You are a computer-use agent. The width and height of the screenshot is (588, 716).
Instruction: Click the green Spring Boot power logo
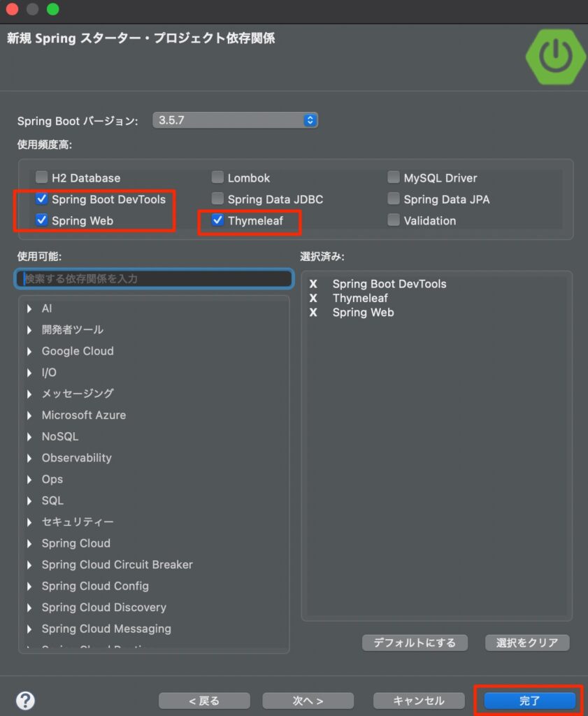pos(555,57)
